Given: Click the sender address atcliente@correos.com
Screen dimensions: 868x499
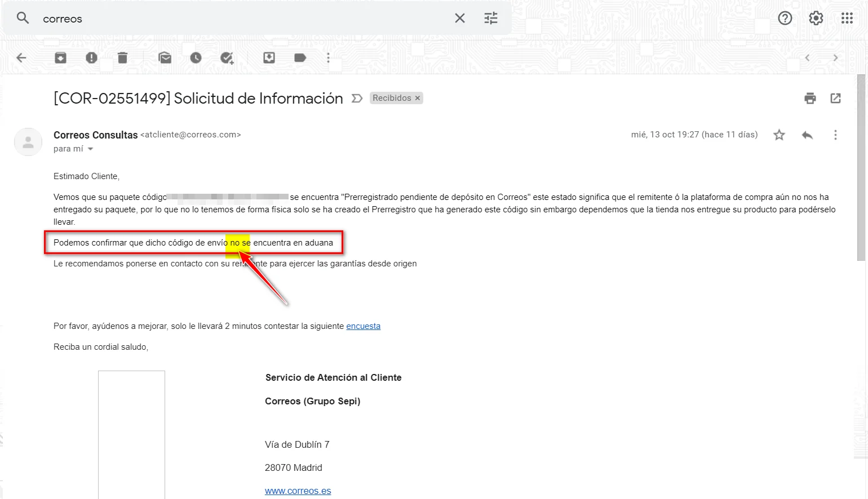Looking at the screenshot, I should (191, 135).
